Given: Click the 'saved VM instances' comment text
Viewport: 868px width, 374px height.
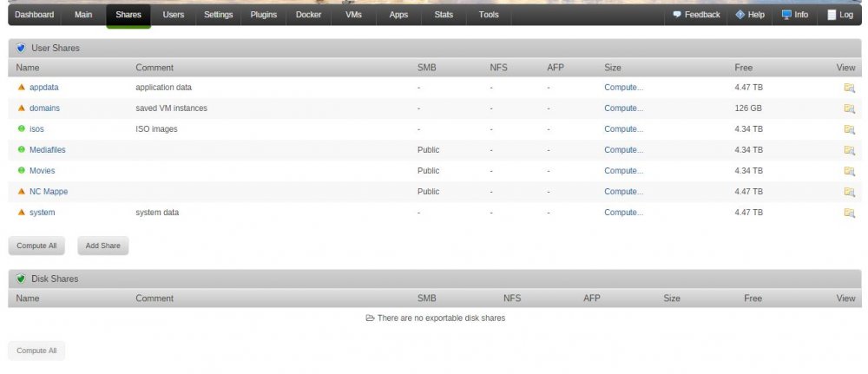Looking at the screenshot, I should coord(172,108).
